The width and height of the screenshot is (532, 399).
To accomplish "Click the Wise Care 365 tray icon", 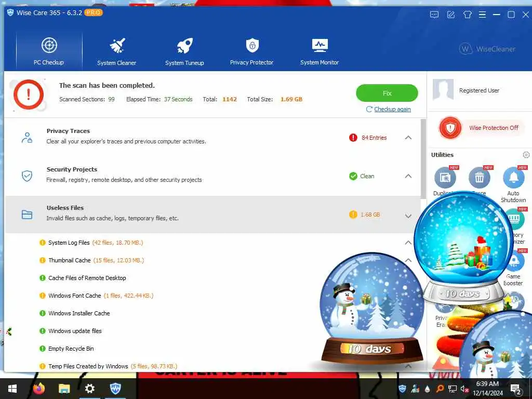I will pyautogui.click(x=403, y=389).
